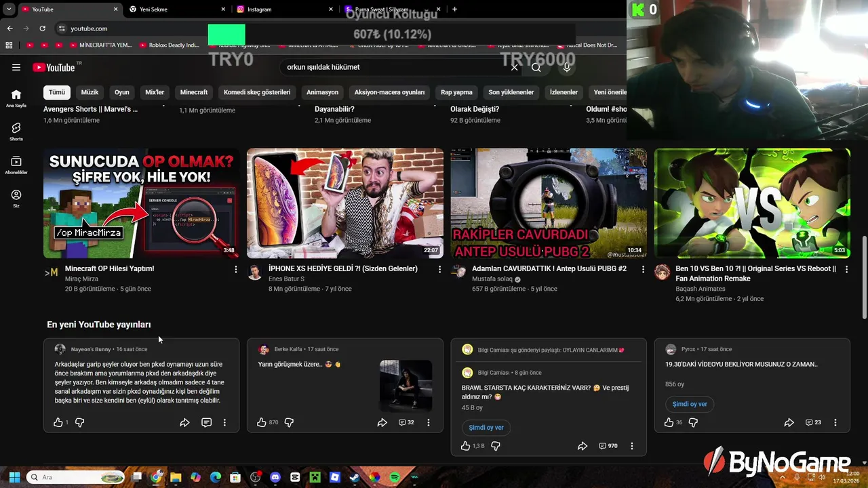Click the search magnifier button
Viewport: 868px width, 488px height.
click(536, 67)
